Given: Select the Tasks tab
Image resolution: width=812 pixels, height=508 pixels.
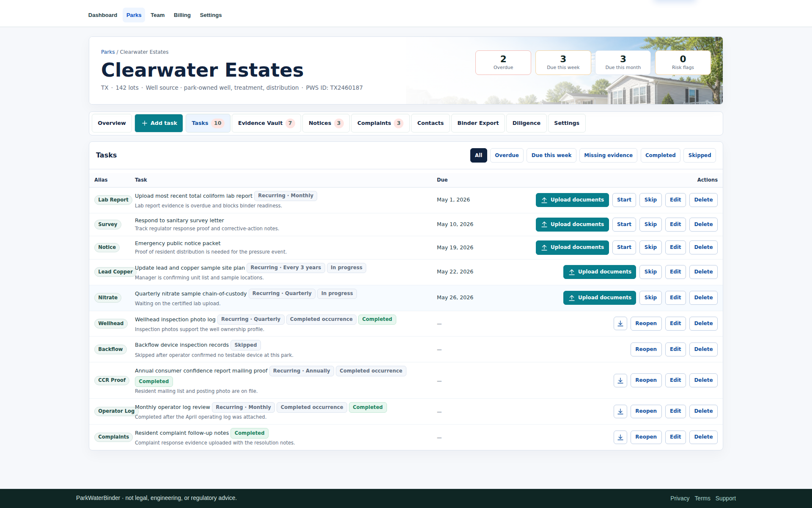Looking at the screenshot, I should point(208,123).
